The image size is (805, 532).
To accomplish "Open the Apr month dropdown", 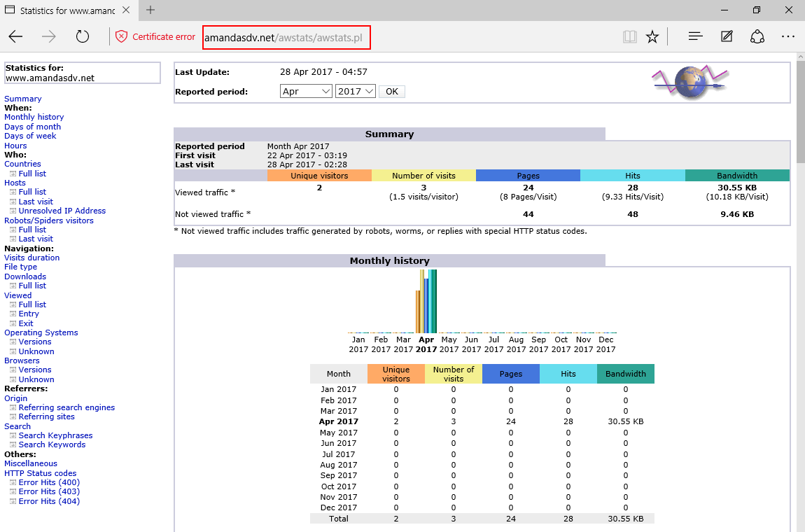I will [306, 92].
